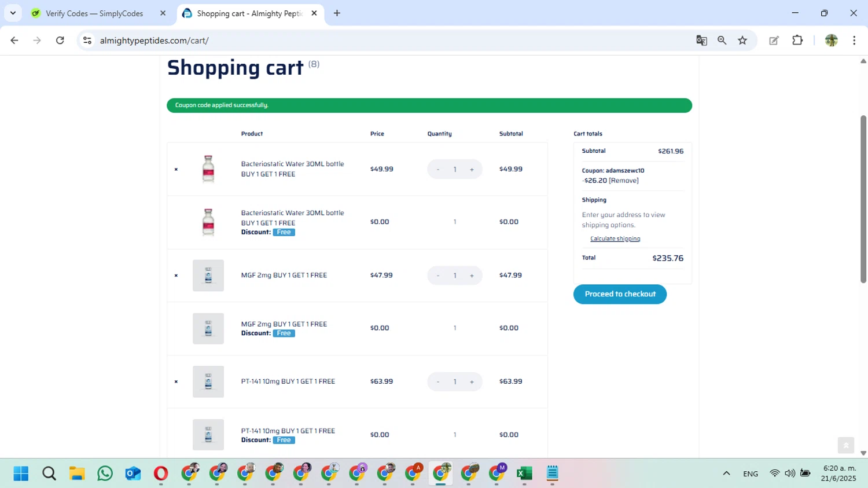View site information icon in address bar

87,41
